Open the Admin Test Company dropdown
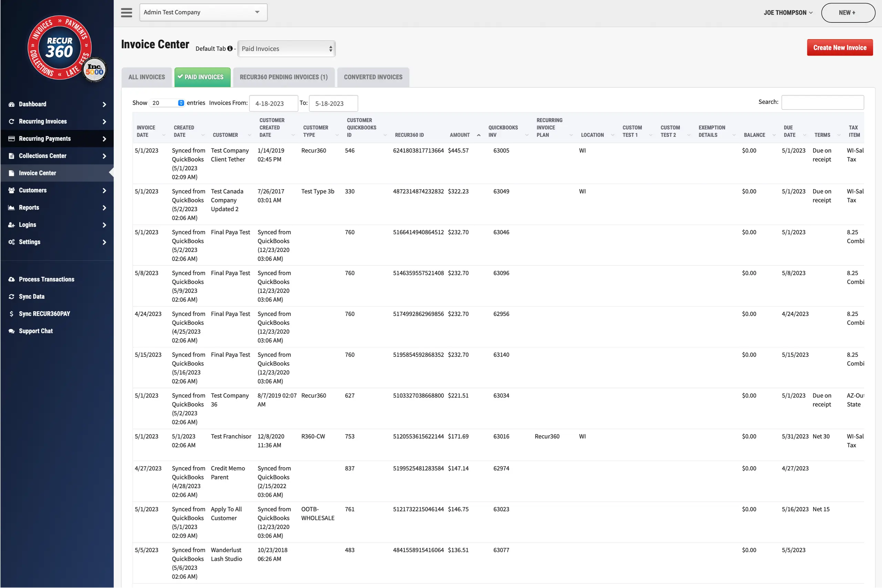The image size is (882, 588). click(x=203, y=12)
